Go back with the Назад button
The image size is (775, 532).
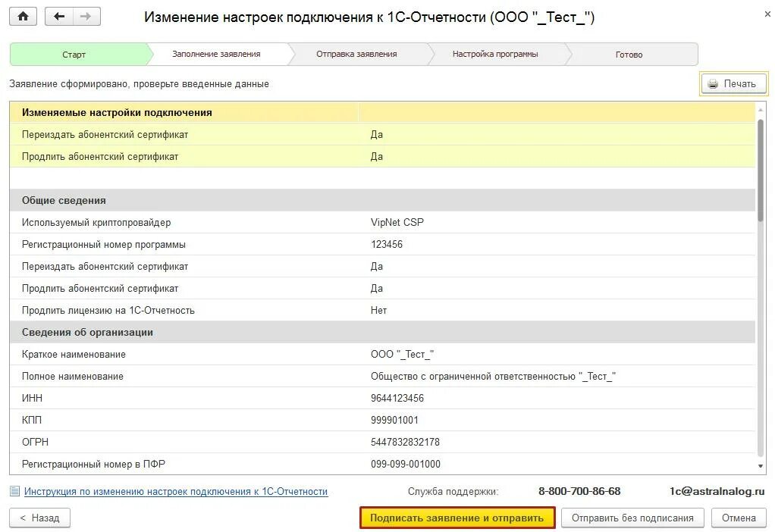click(x=39, y=518)
